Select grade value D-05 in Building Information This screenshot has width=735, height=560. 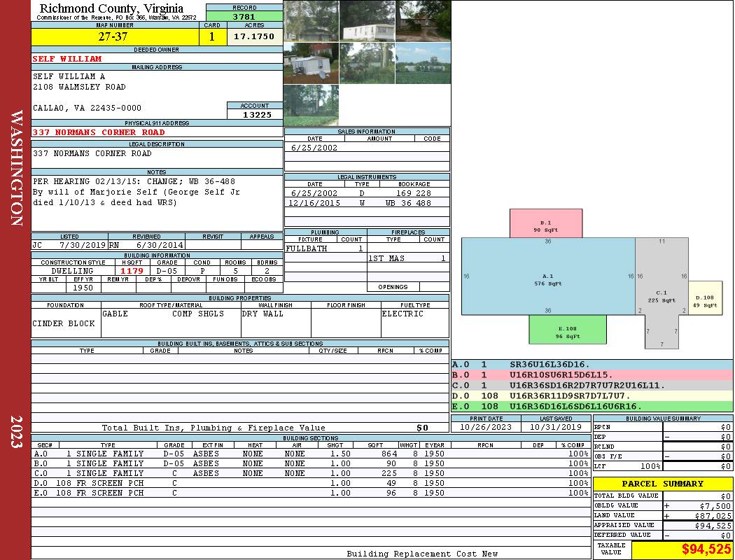[167, 271]
